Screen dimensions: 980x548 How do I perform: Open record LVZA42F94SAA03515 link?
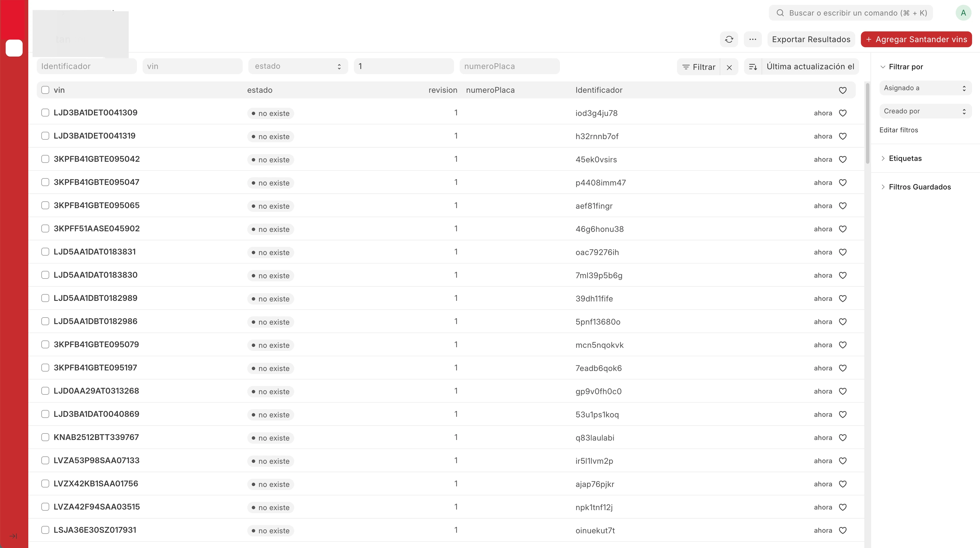tap(97, 507)
